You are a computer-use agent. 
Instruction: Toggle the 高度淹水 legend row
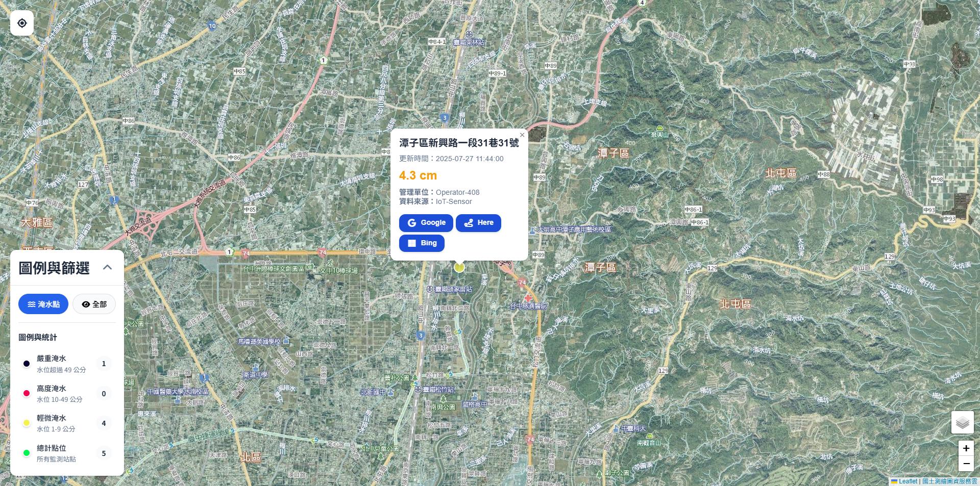click(67, 394)
